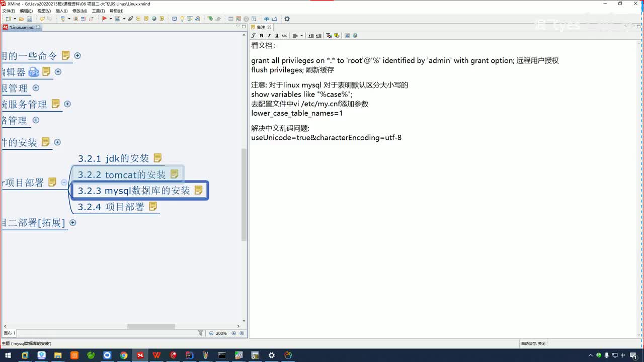Open the font chooser in notes toolbar

[254, 36]
